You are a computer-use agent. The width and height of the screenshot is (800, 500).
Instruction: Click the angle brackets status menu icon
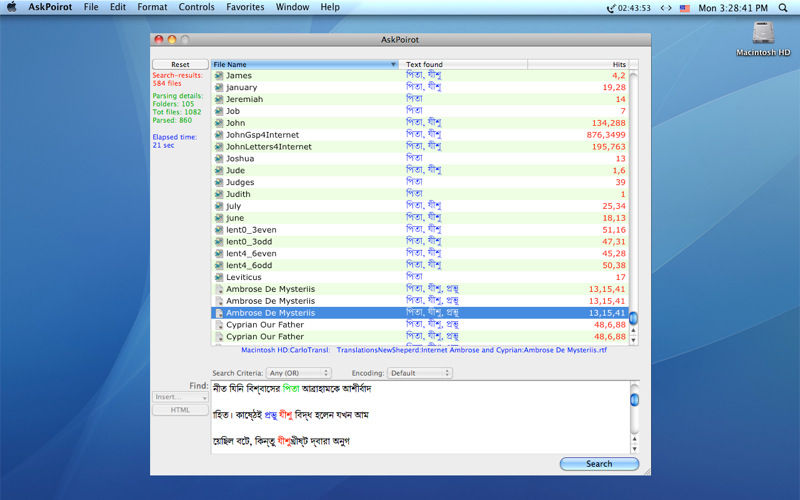coord(666,8)
